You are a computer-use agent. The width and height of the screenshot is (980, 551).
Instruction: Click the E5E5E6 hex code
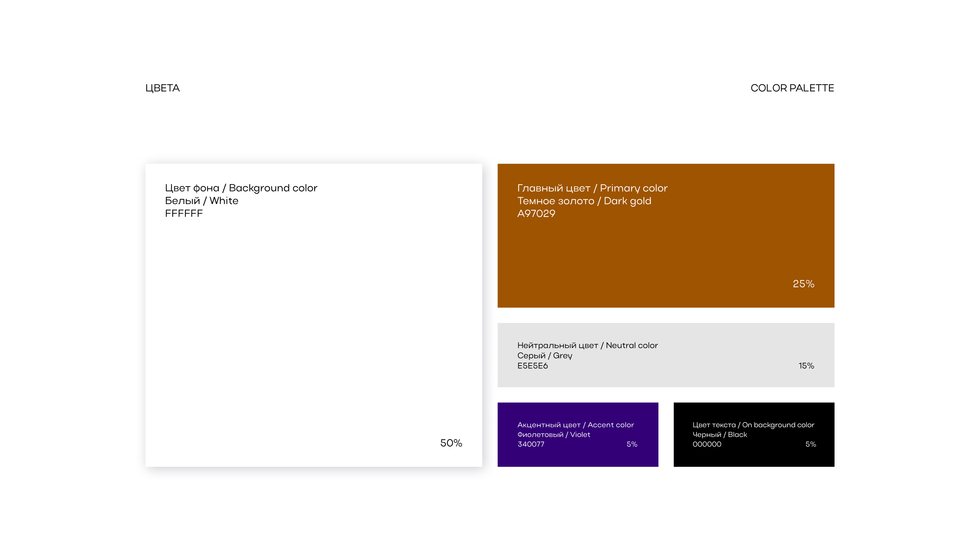click(532, 366)
